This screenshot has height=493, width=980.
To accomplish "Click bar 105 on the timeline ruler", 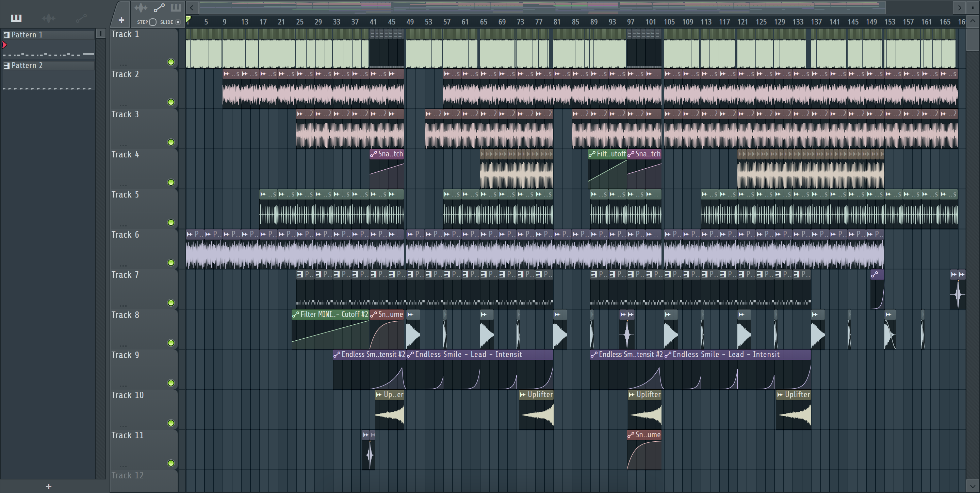I will (669, 22).
